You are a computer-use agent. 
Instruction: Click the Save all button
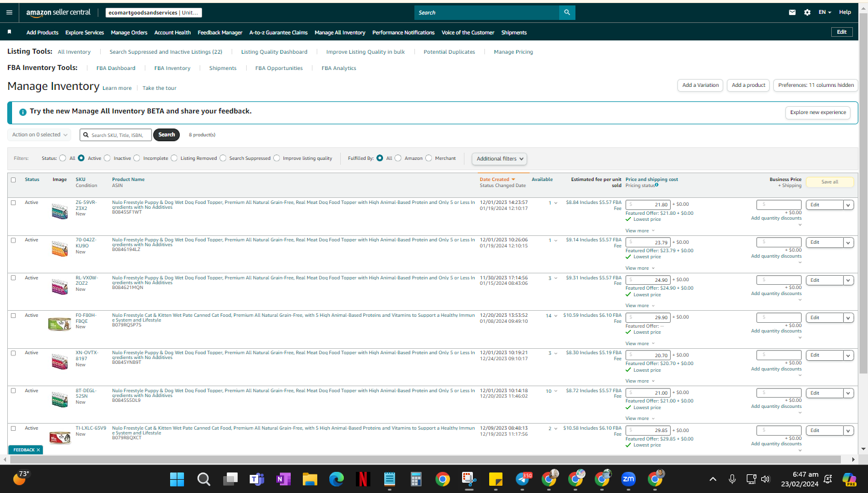coord(830,182)
